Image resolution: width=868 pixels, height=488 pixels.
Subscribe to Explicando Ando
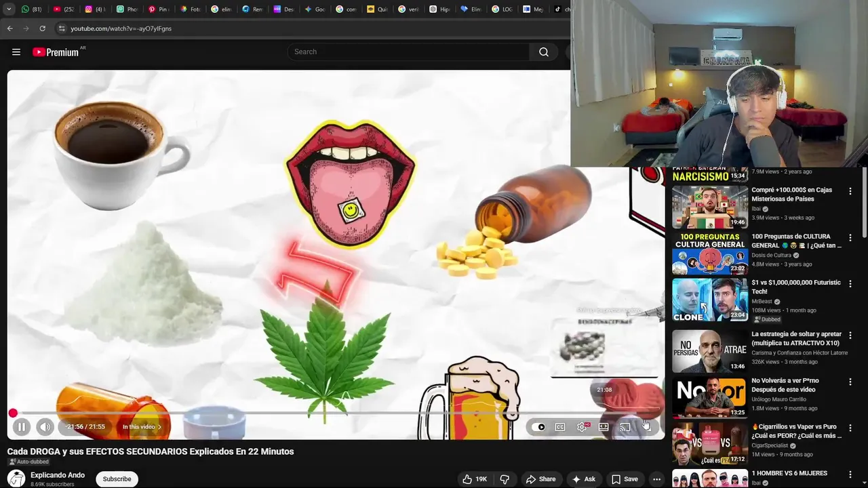pyautogui.click(x=117, y=479)
